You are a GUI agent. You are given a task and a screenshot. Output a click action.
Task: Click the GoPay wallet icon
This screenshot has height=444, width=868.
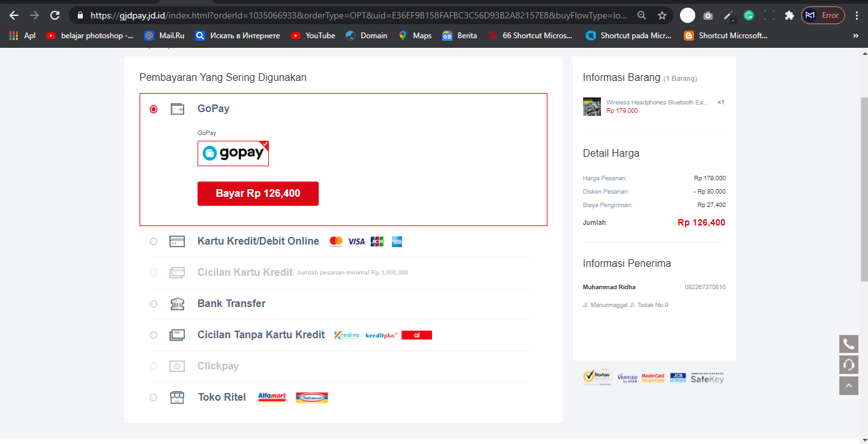[x=177, y=109]
